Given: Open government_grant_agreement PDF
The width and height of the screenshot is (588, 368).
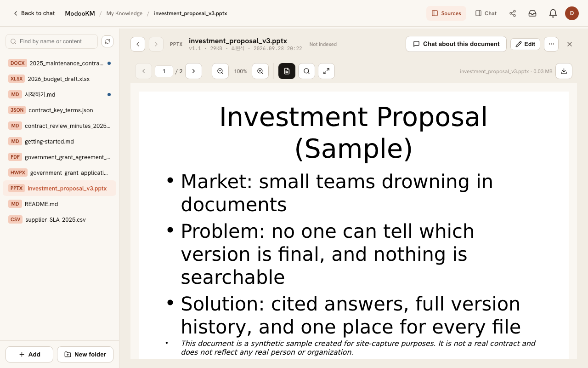Looking at the screenshot, I should pyautogui.click(x=59, y=157).
